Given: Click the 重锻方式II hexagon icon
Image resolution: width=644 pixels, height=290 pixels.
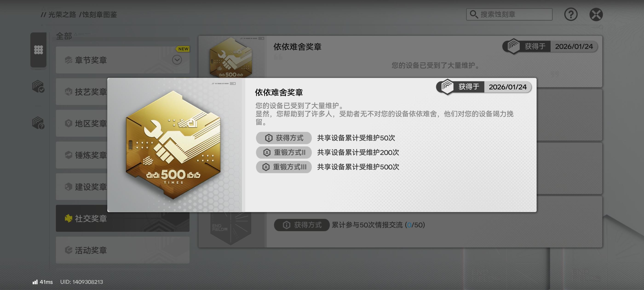Looking at the screenshot, I should [x=267, y=152].
